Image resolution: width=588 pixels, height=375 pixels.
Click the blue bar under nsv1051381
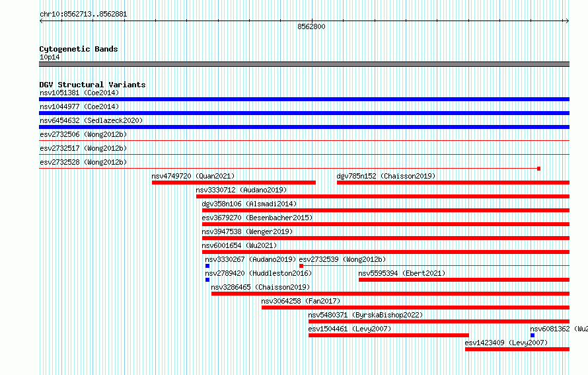[x=304, y=99]
